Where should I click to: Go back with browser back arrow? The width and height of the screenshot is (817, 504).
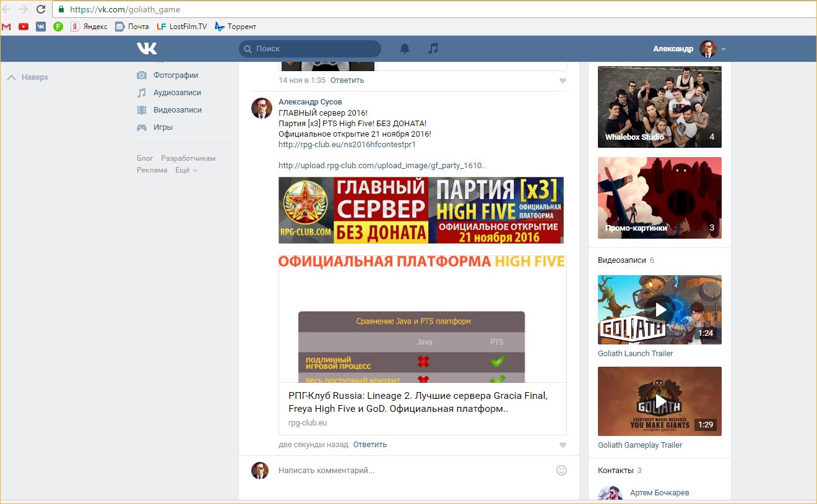[7, 9]
